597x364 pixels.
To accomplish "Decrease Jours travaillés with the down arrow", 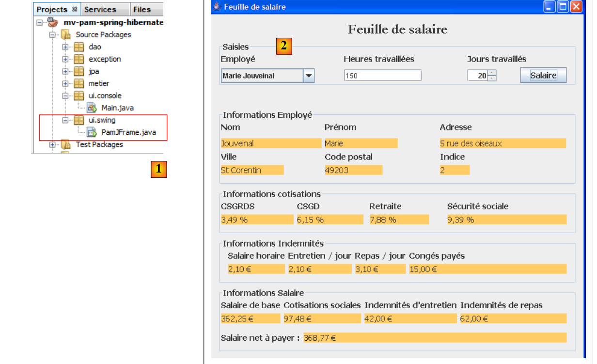I will pos(492,78).
